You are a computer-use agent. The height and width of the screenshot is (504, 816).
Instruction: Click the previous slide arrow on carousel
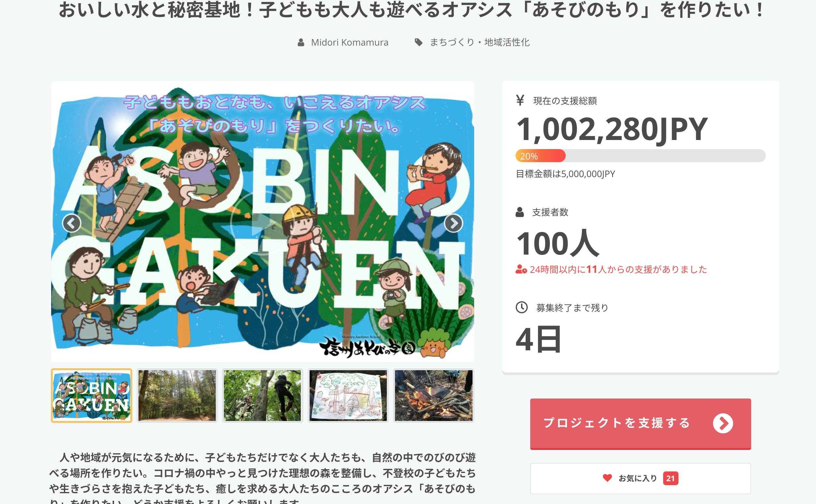click(x=72, y=223)
